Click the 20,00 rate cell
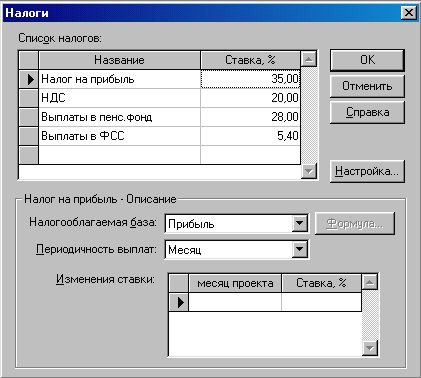 pos(250,98)
